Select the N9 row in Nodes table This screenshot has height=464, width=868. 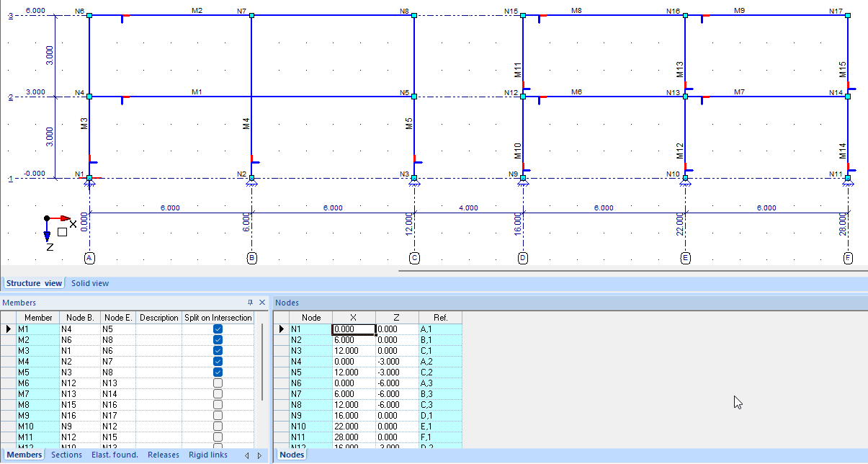[x=368, y=415]
